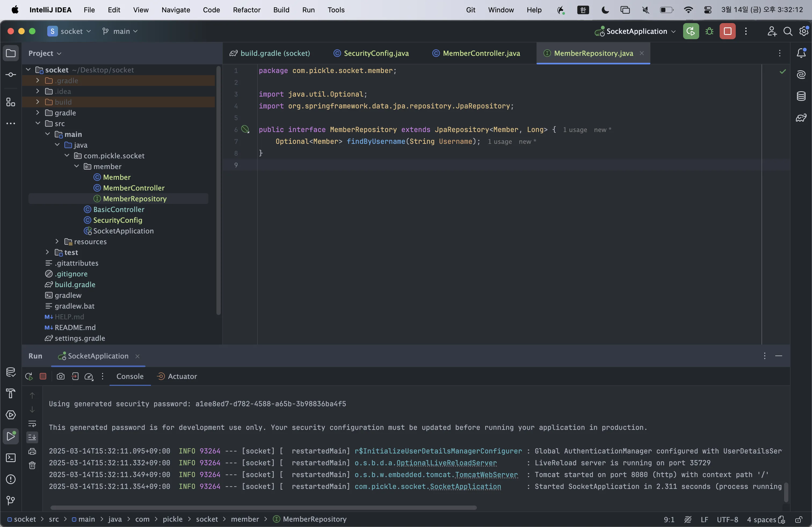Collapse the member package node
Viewport: 812px width, 527px height.
tap(77, 166)
